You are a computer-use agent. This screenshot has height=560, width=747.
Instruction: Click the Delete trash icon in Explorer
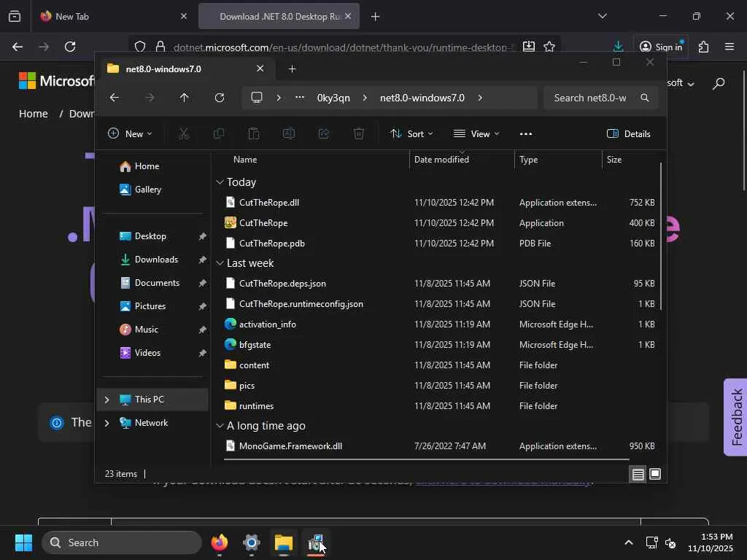(x=359, y=134)
